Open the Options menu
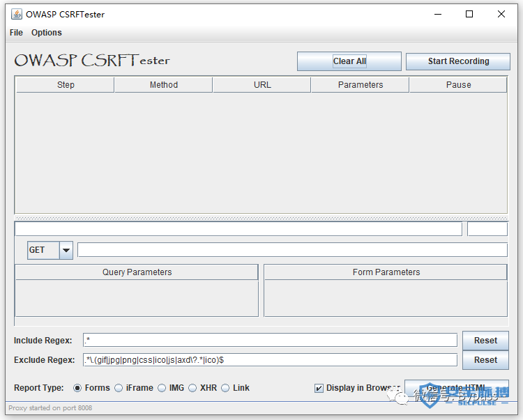523x420 pixels. click(46, 33)
